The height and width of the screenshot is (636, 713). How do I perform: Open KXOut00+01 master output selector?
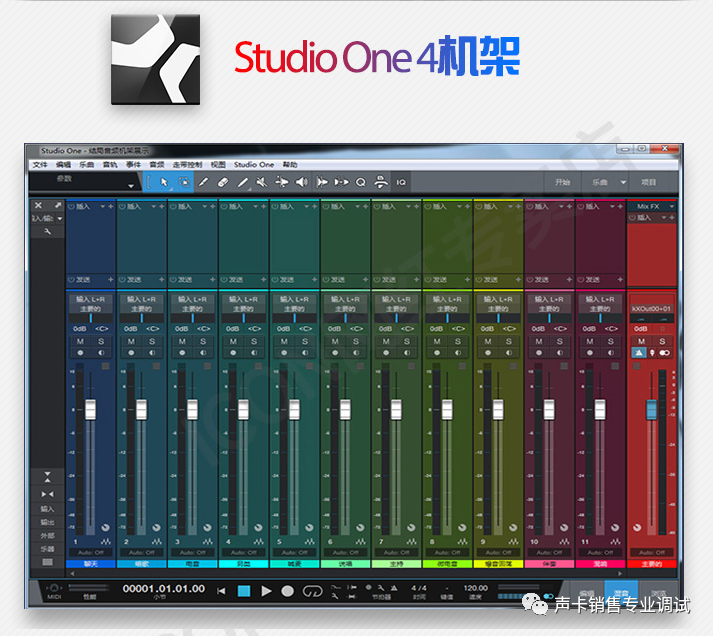click(652, 309)
